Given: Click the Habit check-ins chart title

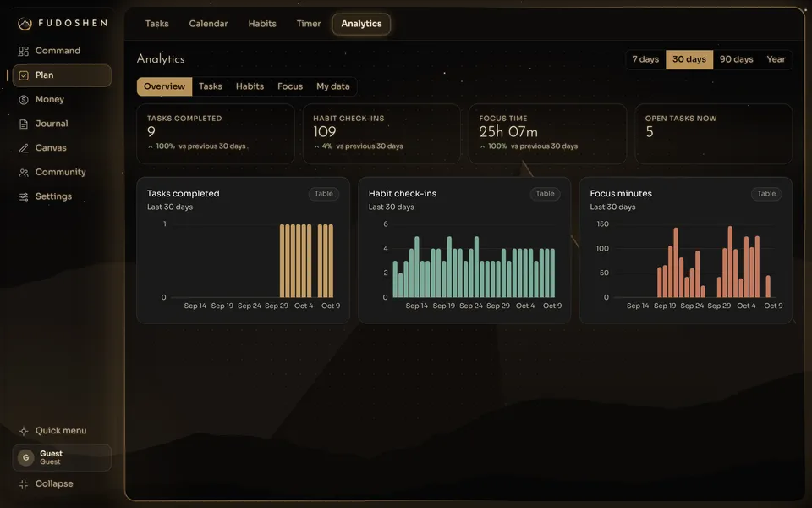Looking at the screenshot, I should coord(403,194).
